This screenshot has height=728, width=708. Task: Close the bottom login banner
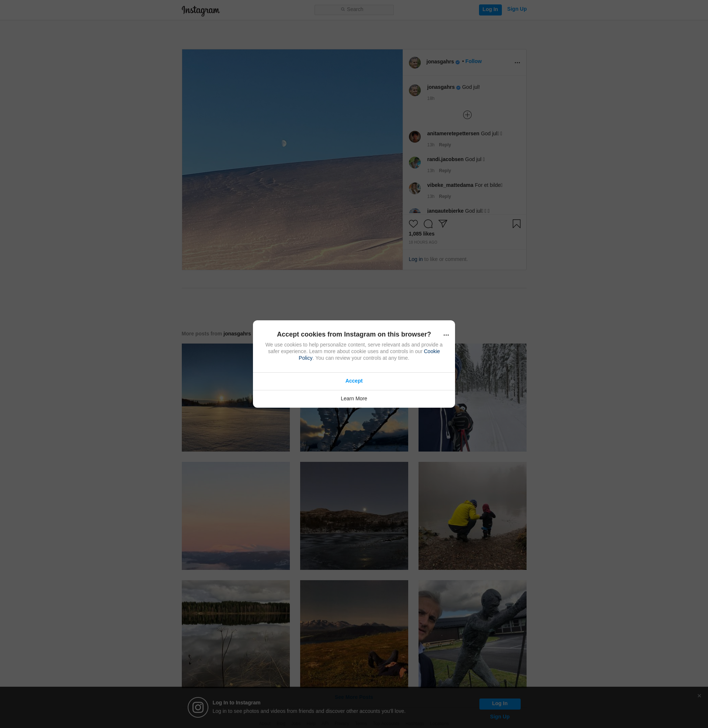(699, 696)
